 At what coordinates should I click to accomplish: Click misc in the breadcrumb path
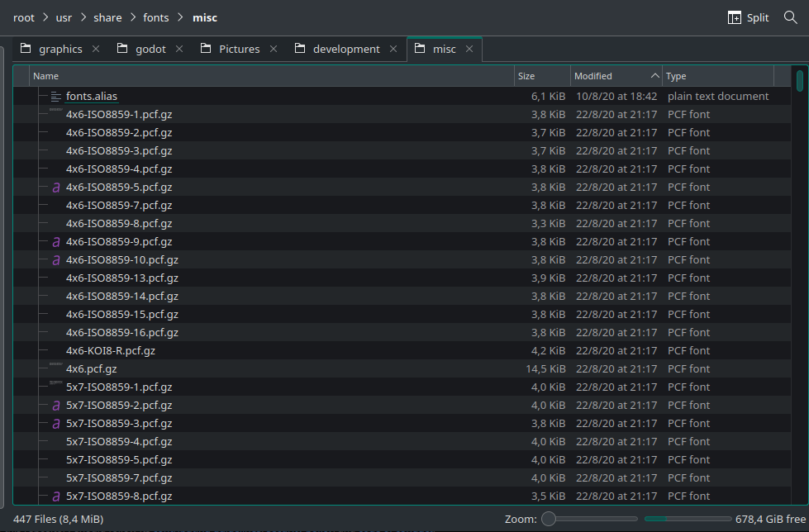click(x=205, y=17)
